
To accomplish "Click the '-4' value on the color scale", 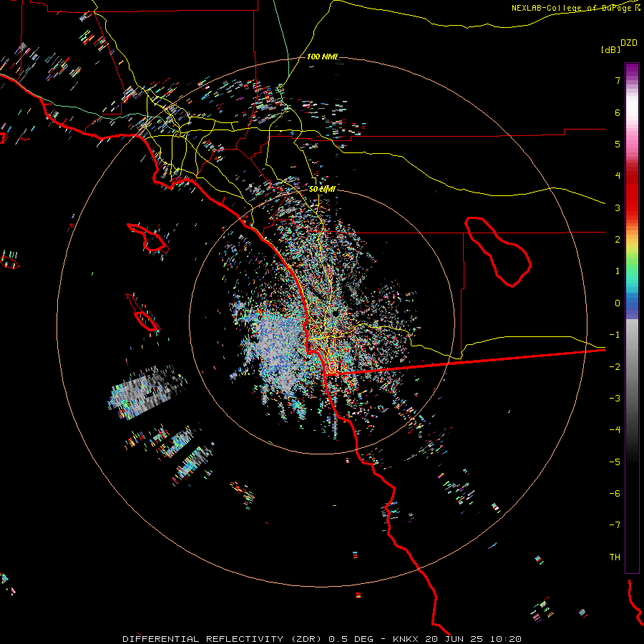I will click(x=615, y=429).
